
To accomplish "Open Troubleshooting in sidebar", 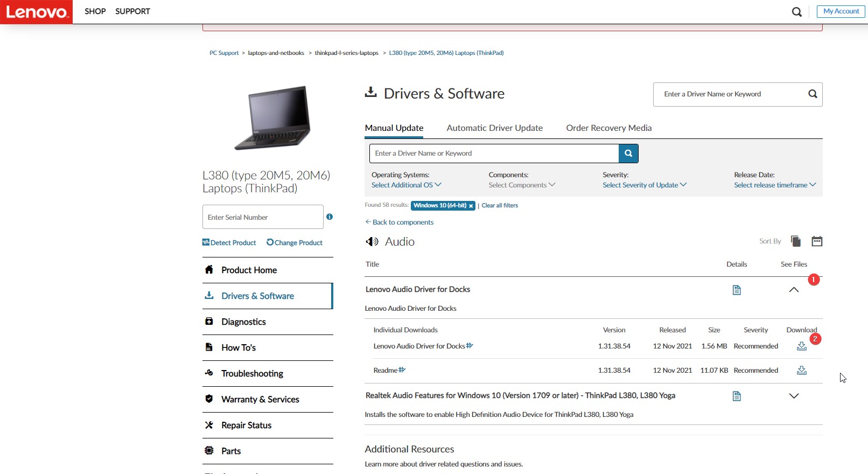I will 268,374.
